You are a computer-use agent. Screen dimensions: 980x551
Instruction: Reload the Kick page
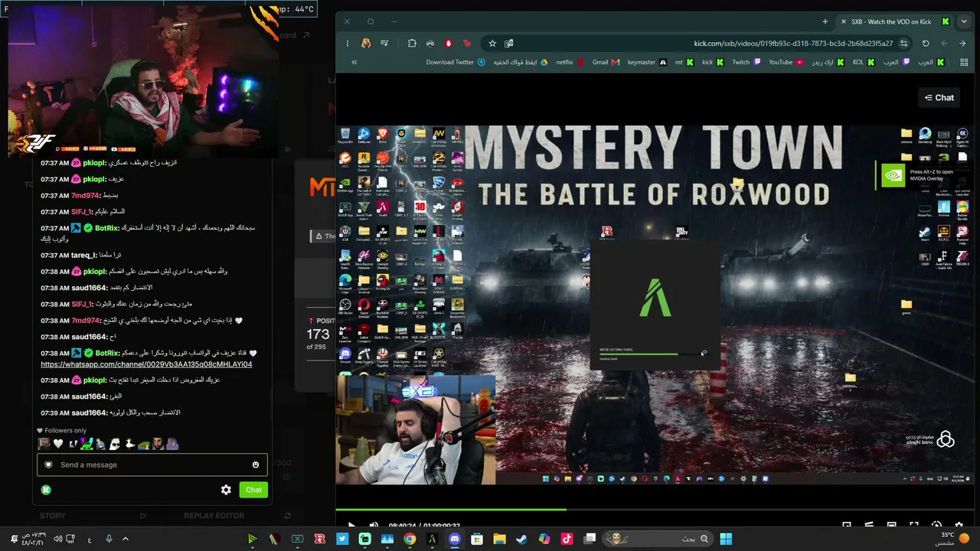[x=926, y=44]
